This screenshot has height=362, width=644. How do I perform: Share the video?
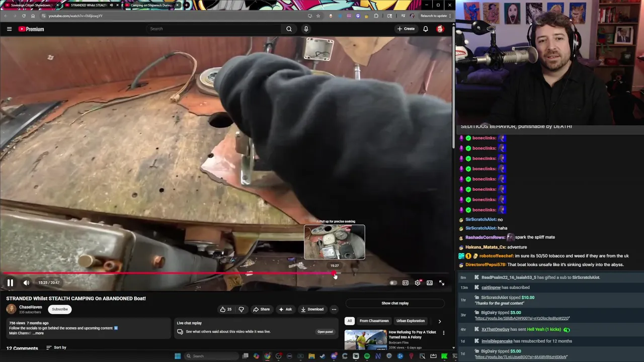coord(262,309)
